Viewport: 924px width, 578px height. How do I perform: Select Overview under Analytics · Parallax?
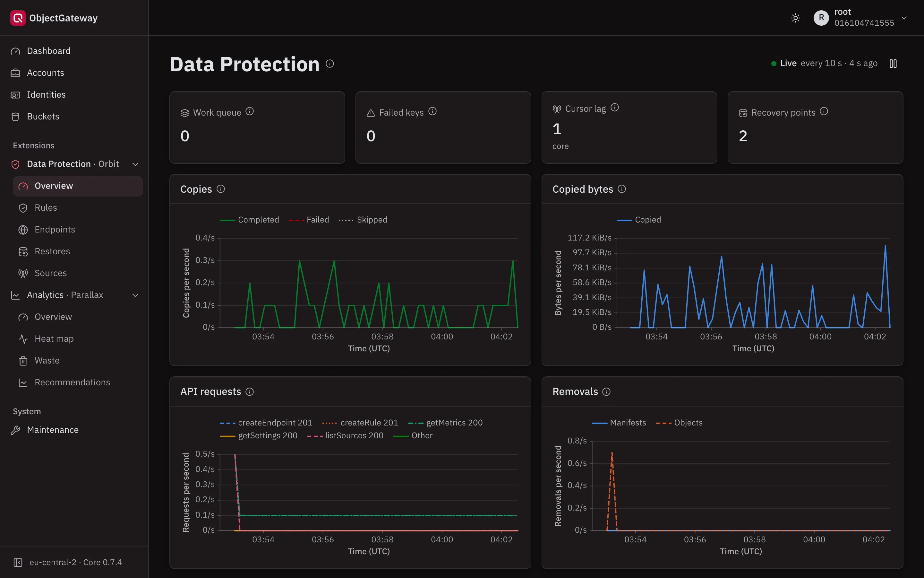point(78,317)
